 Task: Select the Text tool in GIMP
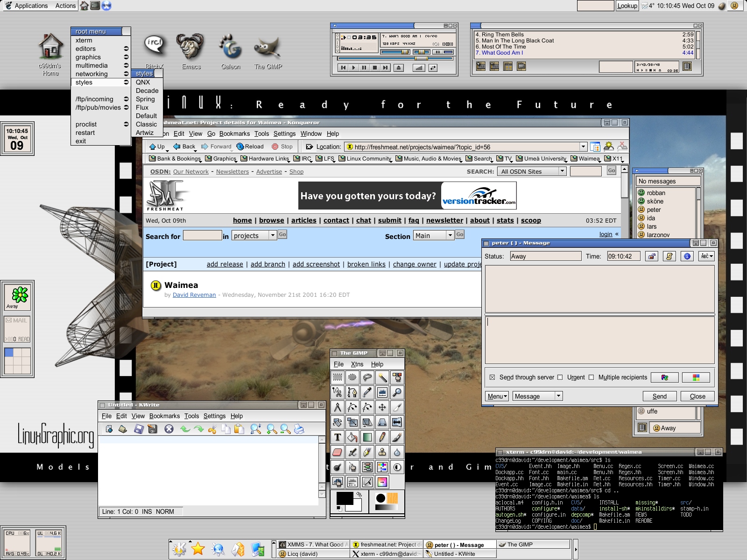tap(338, 437)
